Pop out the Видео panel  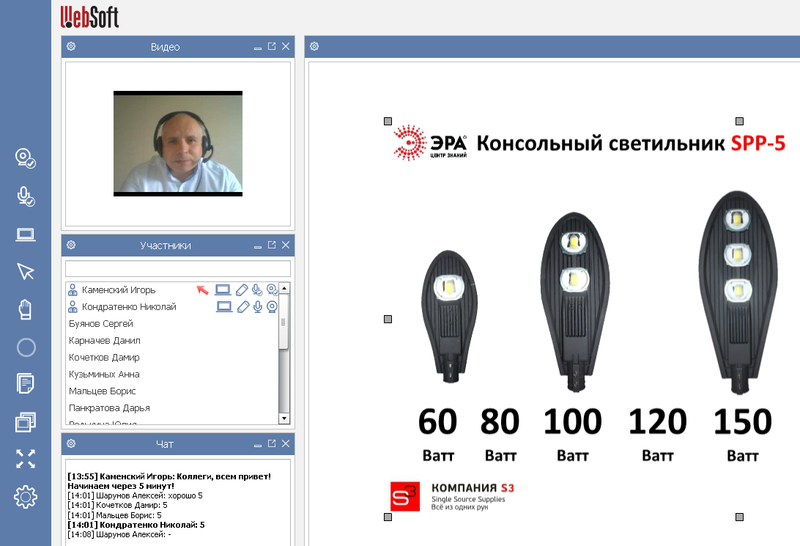pyautogui.click(x=271, y=46)
